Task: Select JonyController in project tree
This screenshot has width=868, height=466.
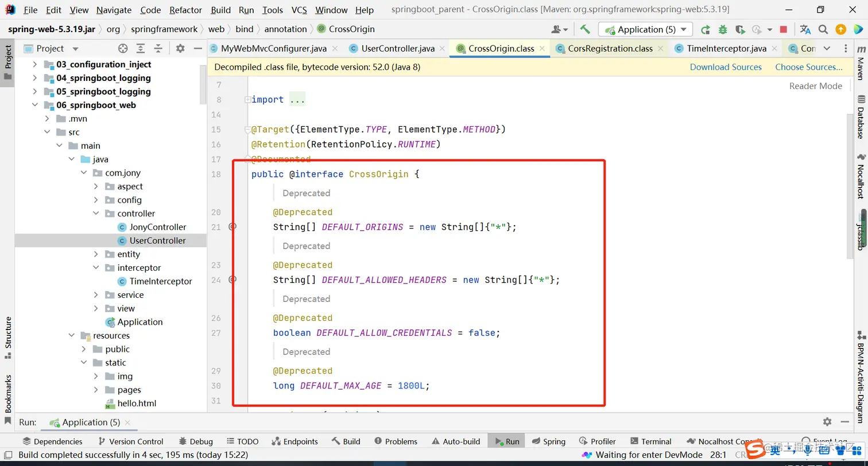Action: (x=157, y=227)
